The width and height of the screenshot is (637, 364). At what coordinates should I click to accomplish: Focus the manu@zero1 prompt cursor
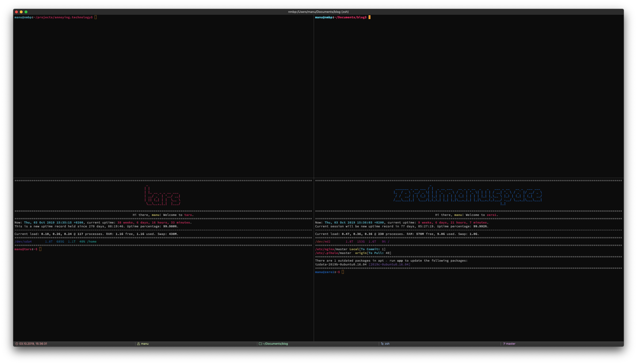click(x=343, y=272)
